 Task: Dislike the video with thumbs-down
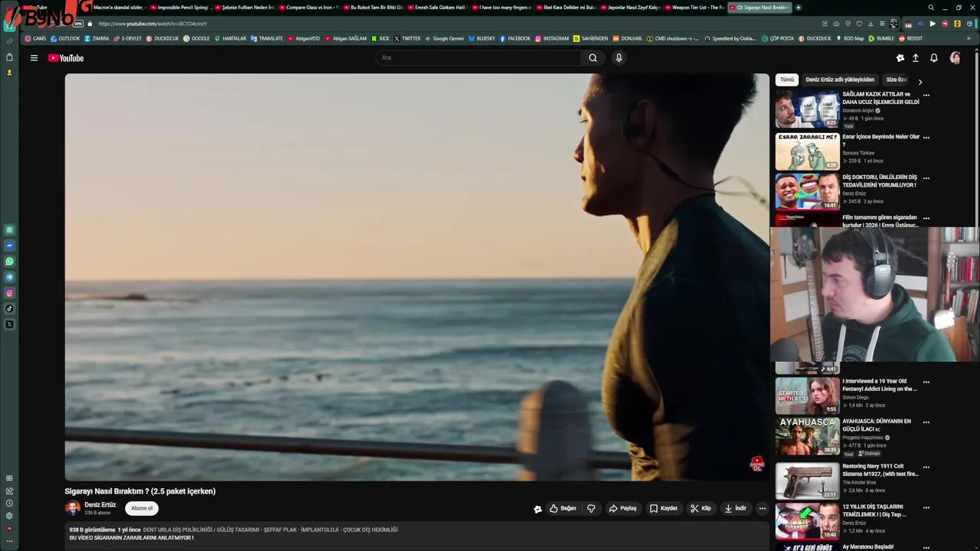pos(591,508)
